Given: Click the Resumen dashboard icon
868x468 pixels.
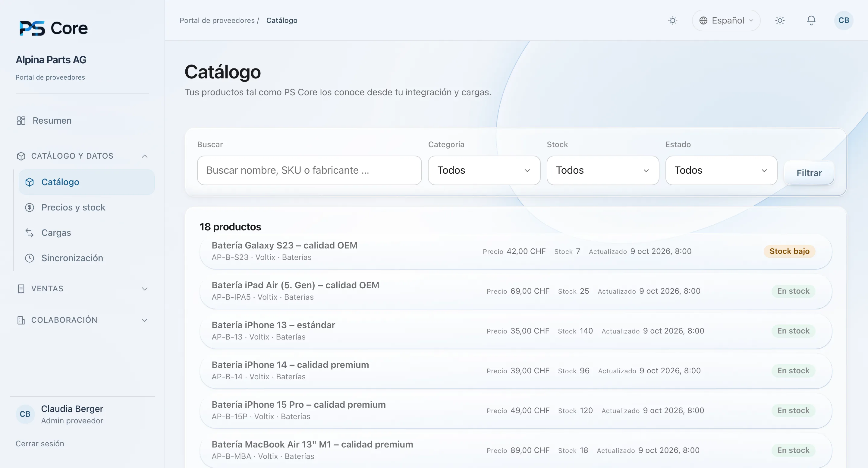Looking at the screenshot, I should [21, 121].
